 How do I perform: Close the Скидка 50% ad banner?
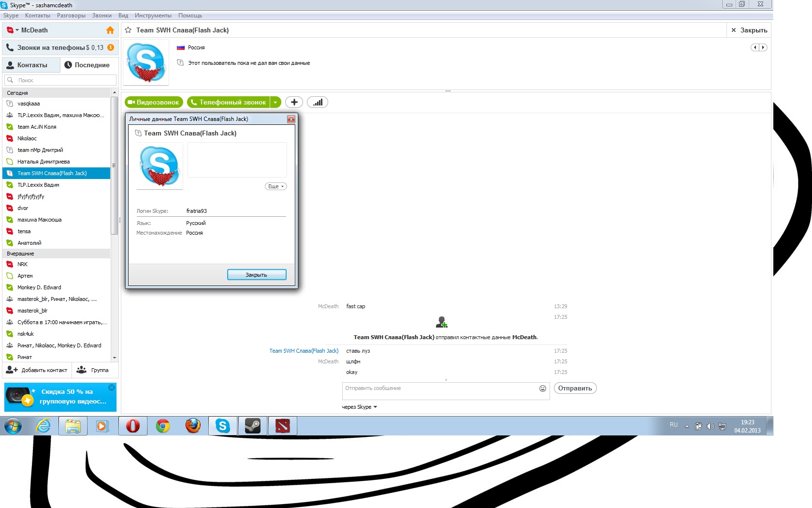pos(112,388)
